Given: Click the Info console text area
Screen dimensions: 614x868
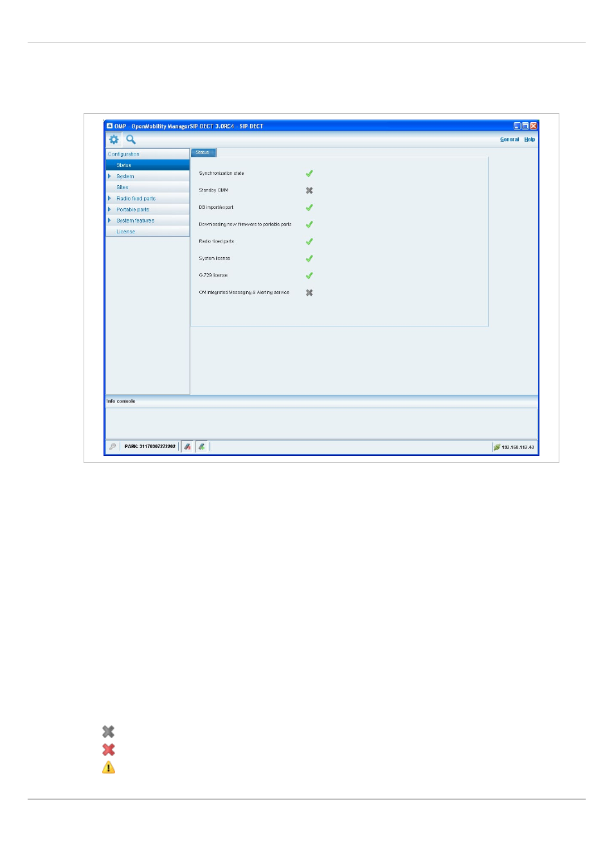Looking at the screenshot, I should 321,423.
